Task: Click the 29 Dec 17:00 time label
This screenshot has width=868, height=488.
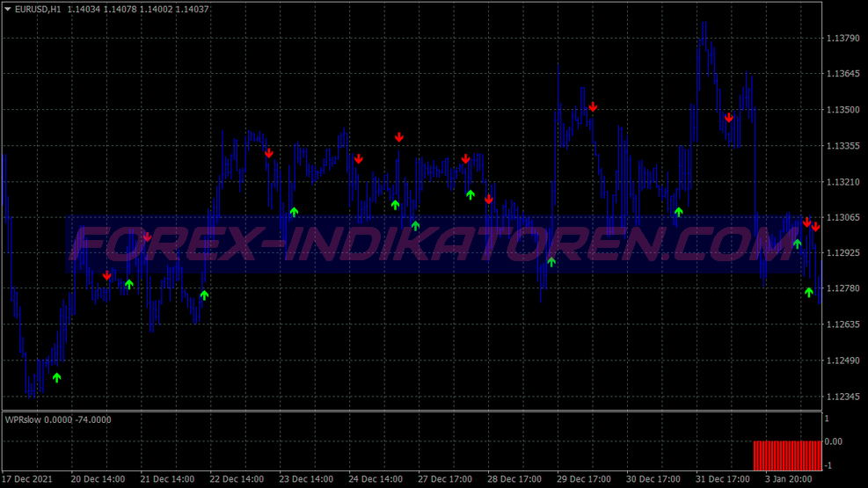Action: [x=584, y=479]
